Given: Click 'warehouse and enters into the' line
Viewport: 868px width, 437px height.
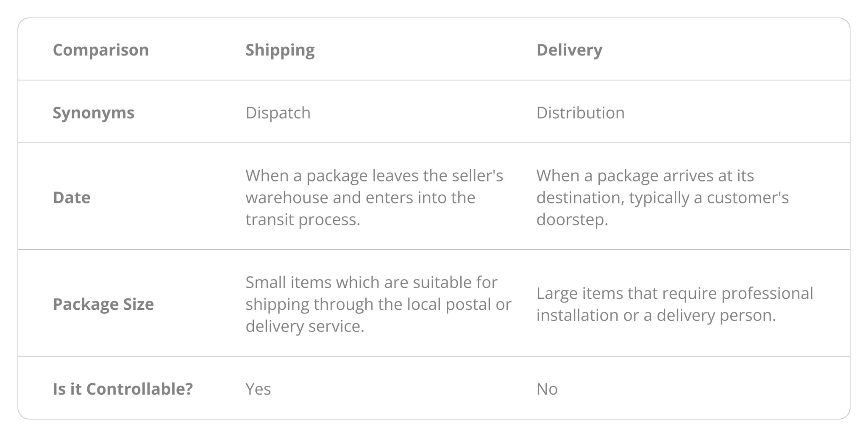Looking at the screenshot, I should click(x=360, y=198).
